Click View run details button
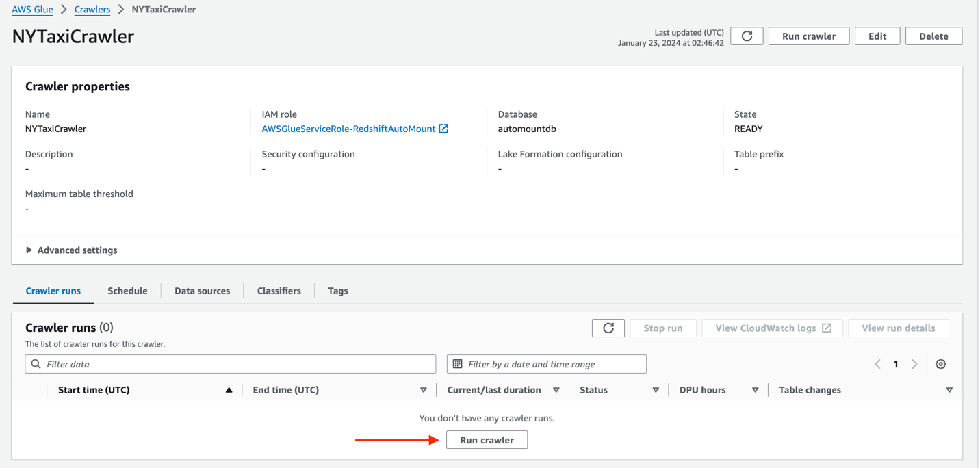 [899, 328]
